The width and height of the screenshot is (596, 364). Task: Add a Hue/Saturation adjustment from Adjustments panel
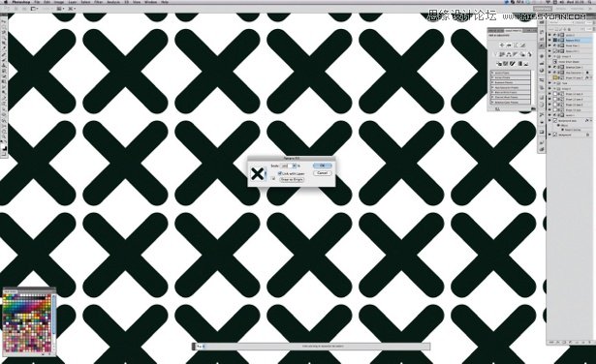pyautogui.click(x=501, y=54)
